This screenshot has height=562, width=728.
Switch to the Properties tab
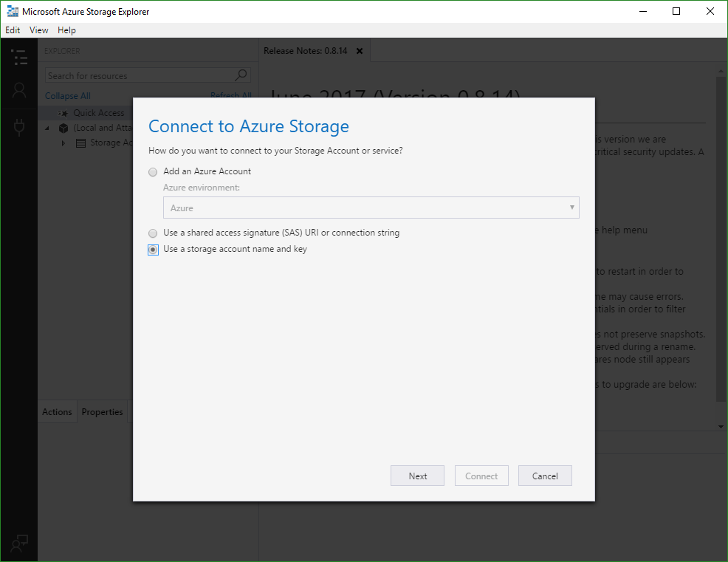coord(102,412)
